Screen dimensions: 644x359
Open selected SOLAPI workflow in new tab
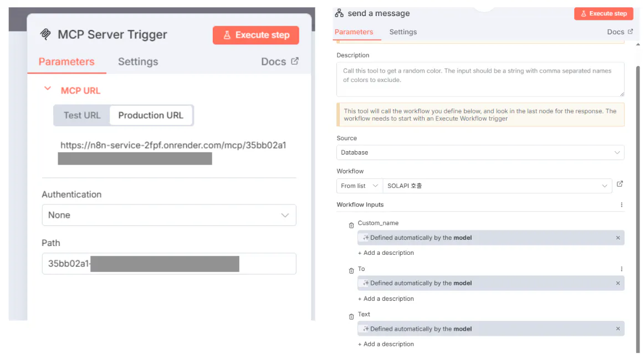(x=620, y=184)
